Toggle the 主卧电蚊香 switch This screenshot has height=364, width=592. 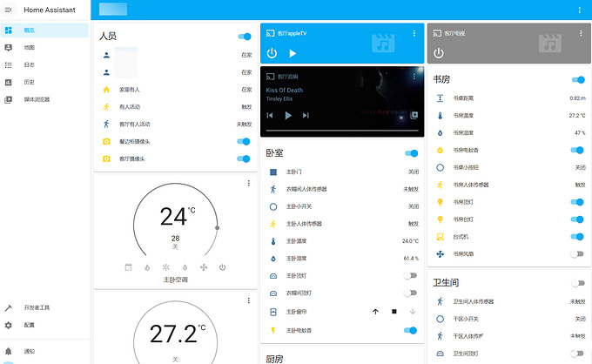tap(410, 330)
